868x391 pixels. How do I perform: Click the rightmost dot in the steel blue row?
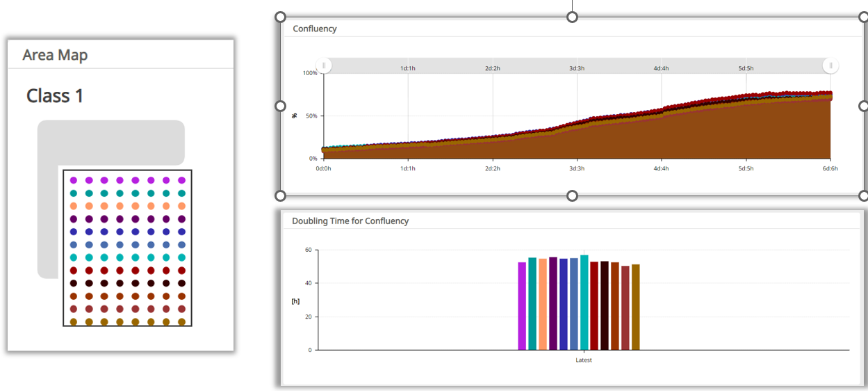click(x=182, y=245)
